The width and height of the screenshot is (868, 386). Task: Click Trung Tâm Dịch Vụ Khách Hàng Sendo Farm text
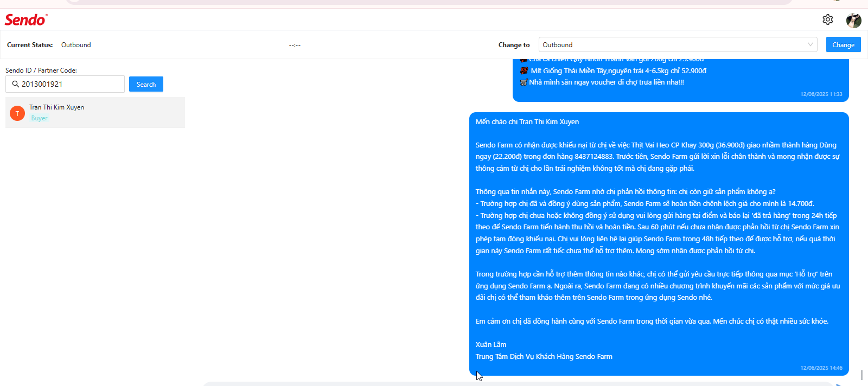(544, 357)
